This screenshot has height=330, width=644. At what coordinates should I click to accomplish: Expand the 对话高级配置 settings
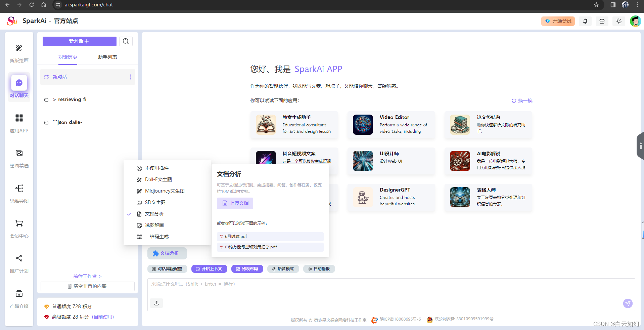pos(167,269)
